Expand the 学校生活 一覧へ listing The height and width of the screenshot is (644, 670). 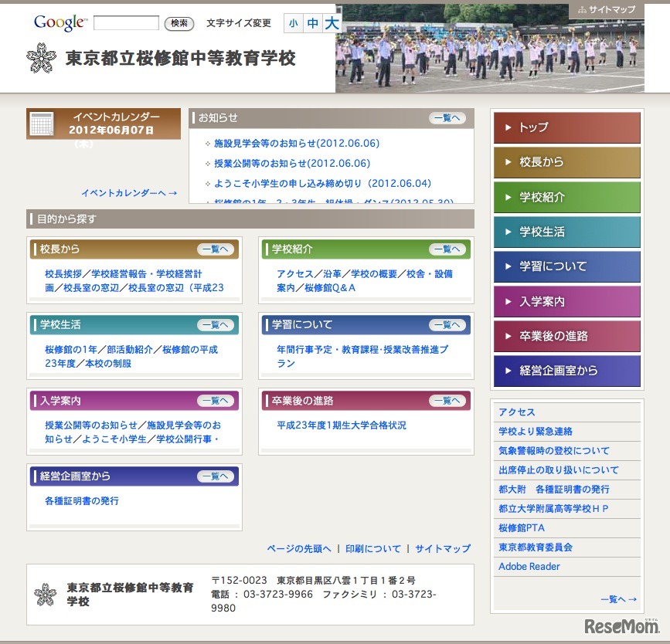[216, 327]
